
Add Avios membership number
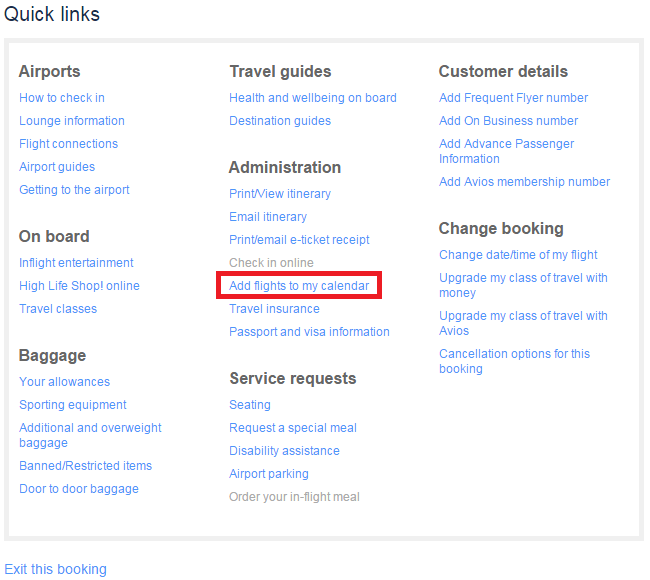[524, 182]
